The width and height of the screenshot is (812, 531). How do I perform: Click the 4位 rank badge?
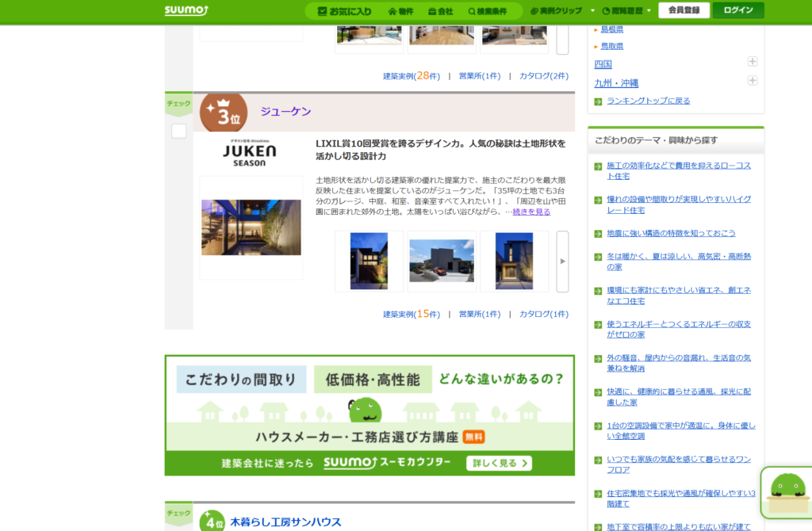click(x=213, y=521)
